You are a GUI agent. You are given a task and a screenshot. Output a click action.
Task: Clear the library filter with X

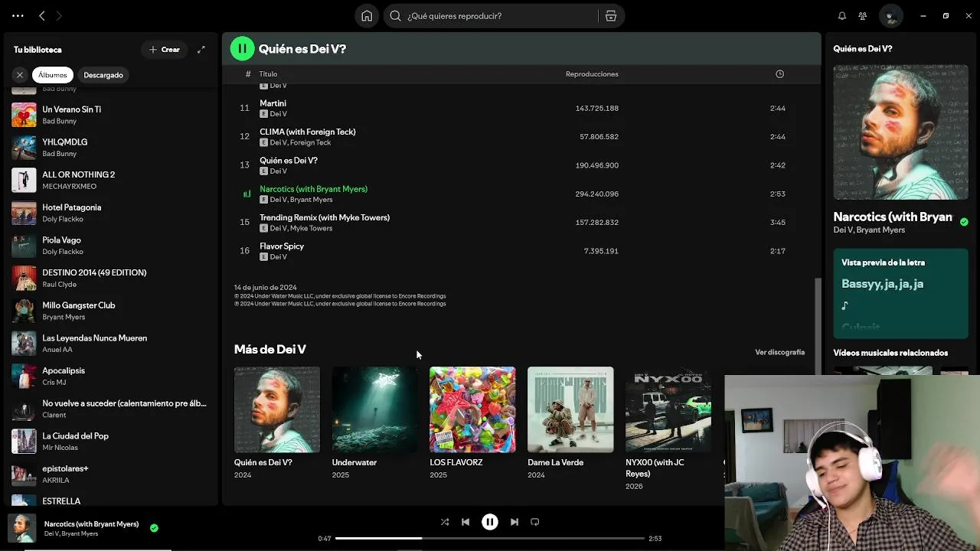20,75
